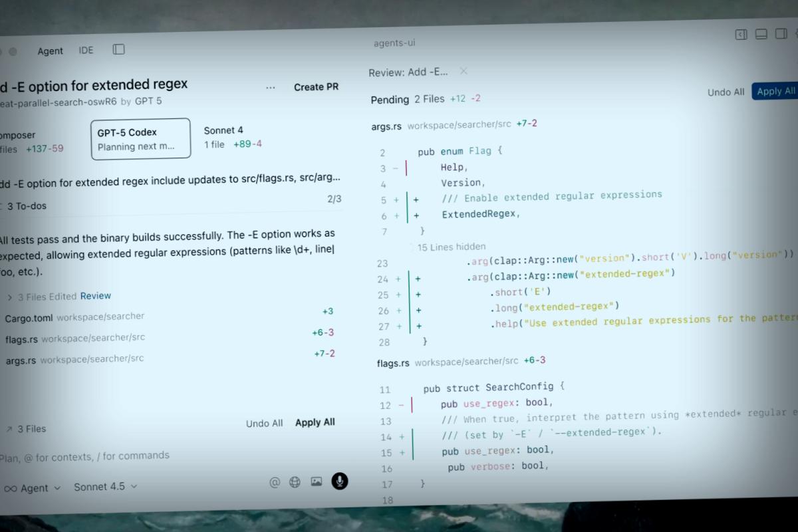Open the Agent mode dropdown
Screen dimensions: 798x532
[x=32, y=488]
